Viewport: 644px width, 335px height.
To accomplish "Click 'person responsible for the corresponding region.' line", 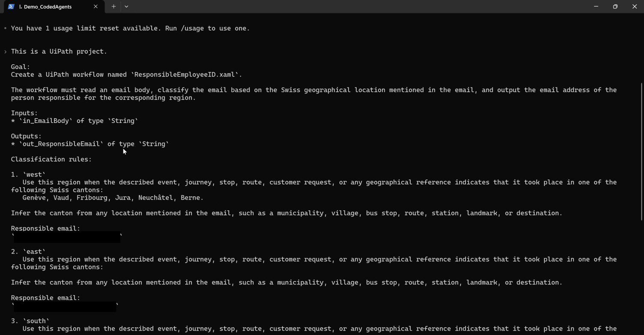I will (103, 98).
